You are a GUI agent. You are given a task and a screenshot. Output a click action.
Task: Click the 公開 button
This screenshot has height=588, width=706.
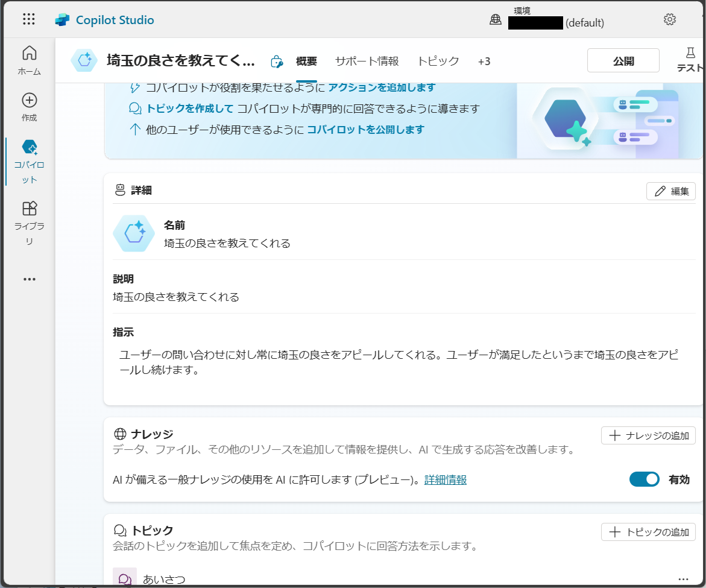(623, 60)
